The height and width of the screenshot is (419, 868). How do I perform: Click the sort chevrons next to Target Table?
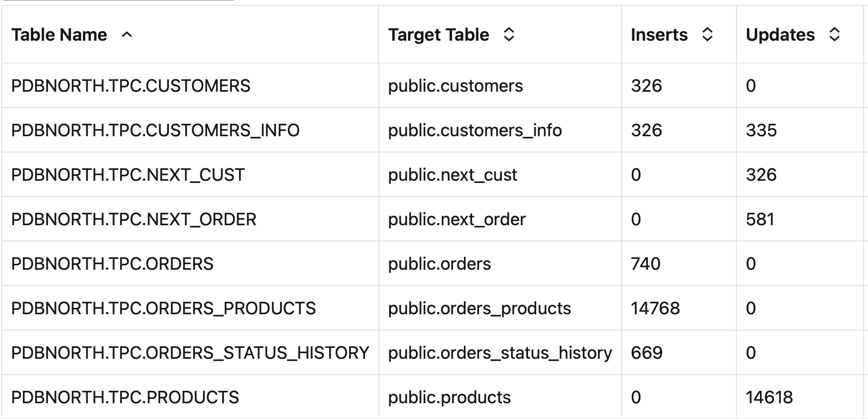pos(508,34)
